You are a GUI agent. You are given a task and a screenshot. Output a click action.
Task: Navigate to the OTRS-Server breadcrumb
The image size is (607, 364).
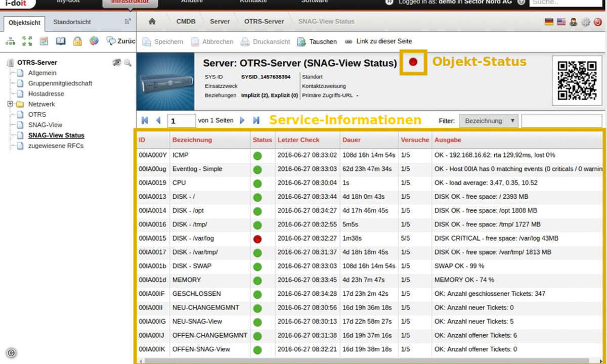click(x=264, y=22)
